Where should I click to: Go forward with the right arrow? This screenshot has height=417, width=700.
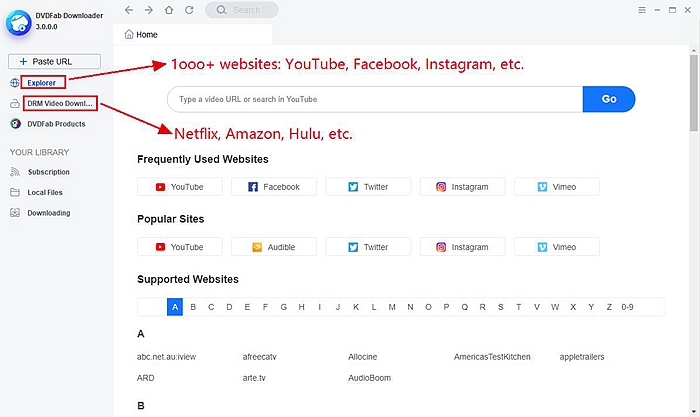click(149, 10)
